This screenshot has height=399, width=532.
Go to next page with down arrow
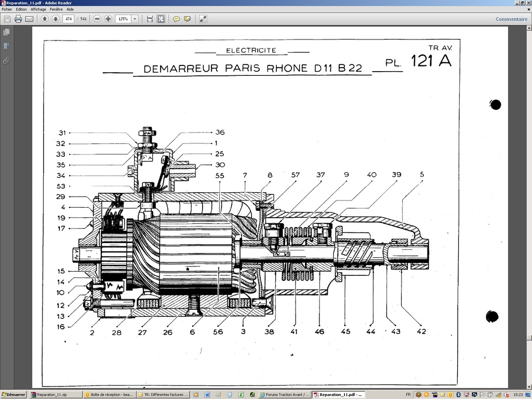(x=56, y=19)
